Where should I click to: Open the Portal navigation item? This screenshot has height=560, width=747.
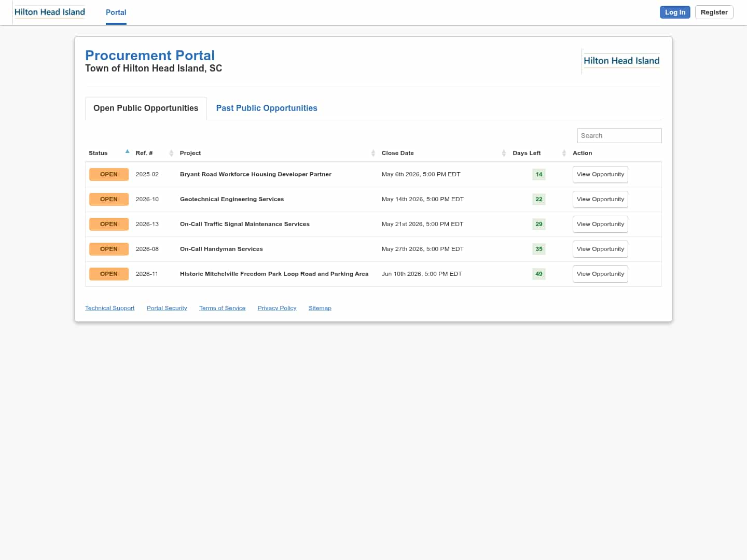click(x=116, y=12)
